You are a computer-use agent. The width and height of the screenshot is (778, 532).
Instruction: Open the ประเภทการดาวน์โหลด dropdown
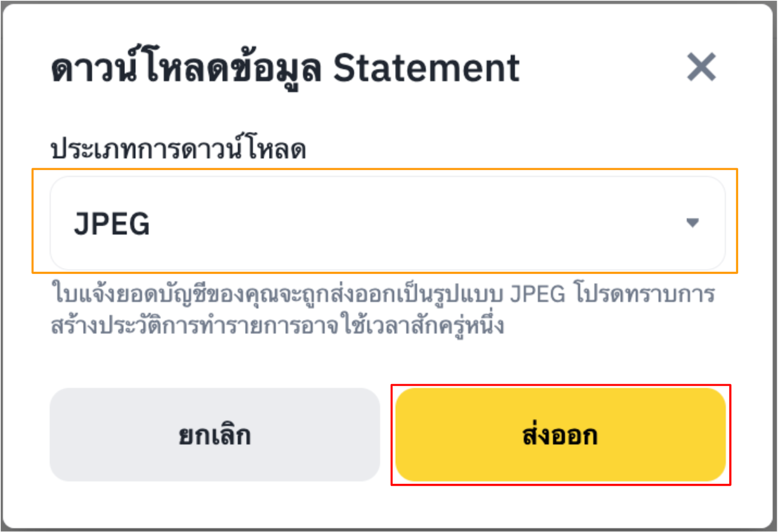387,223
